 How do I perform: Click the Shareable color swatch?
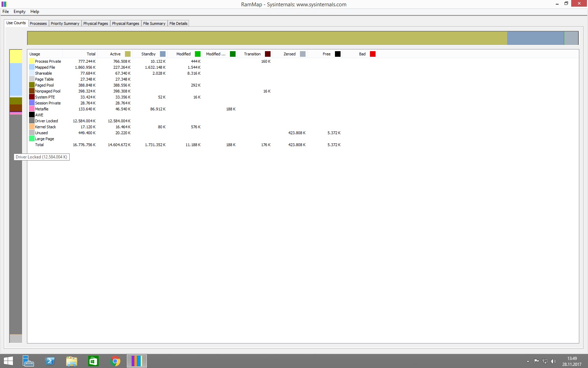[32, 73]
